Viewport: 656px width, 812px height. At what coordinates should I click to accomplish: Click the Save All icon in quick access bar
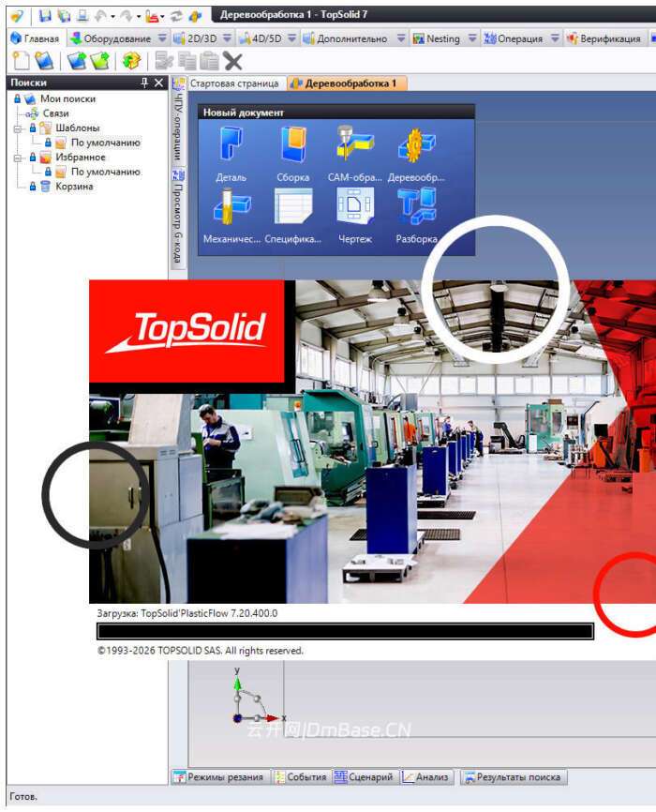pos(64,16)
